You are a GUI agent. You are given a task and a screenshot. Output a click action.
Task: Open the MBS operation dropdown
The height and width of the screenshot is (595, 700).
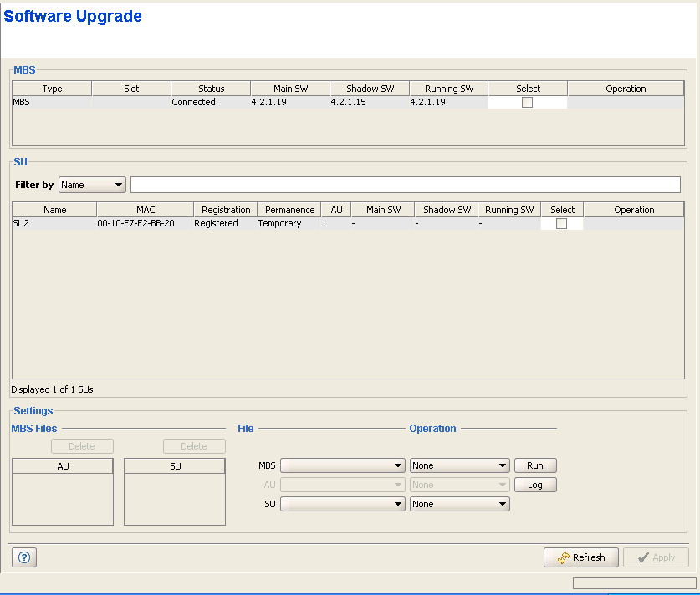[459, 465]
